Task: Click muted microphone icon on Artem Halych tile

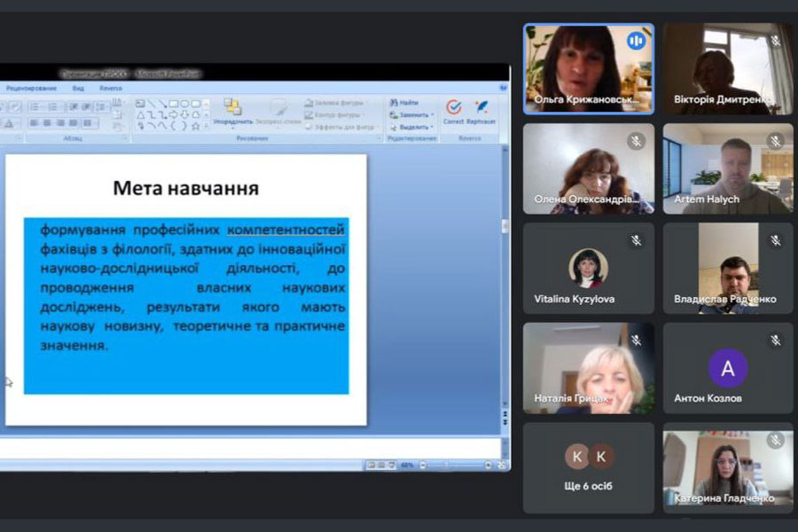Action: pyautogui.click(x=775, y=142)
